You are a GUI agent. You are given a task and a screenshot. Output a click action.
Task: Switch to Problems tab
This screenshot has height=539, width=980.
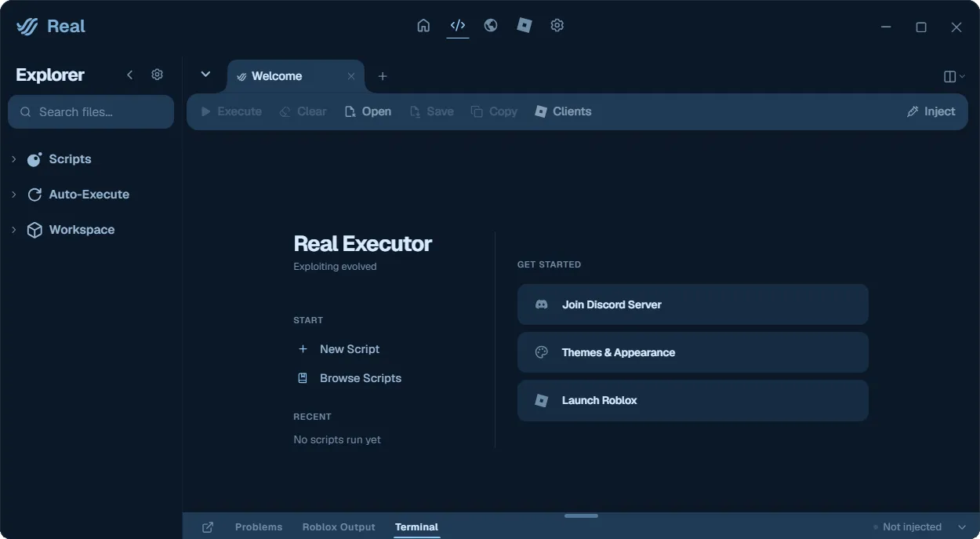pyautogui.click(x=259, y=527)
